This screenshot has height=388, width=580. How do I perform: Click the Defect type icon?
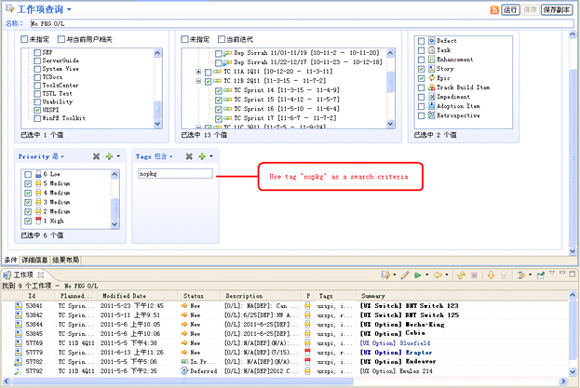tap(431, 41)
